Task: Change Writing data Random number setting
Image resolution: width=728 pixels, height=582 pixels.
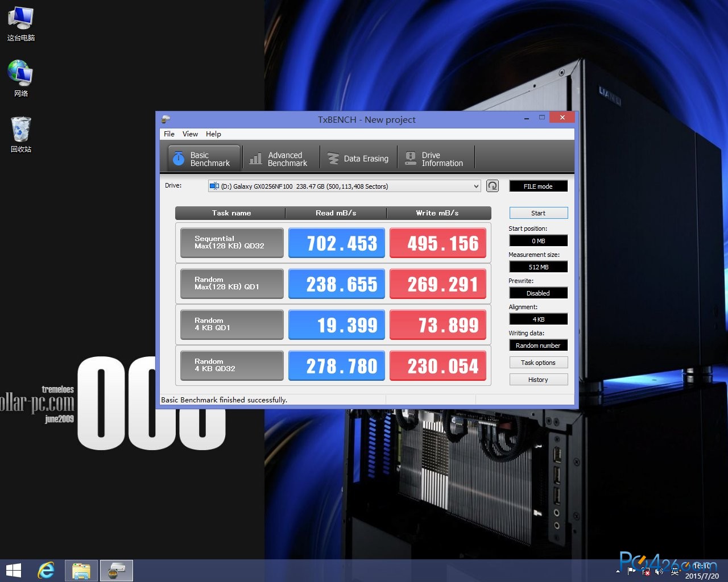Action: [538, 346]
